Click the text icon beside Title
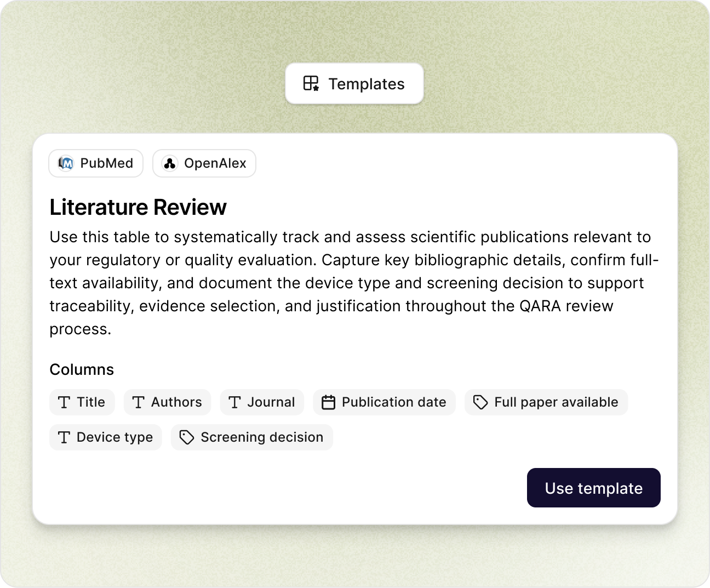This screenshot has height=588, width=710. click(64, 402)
